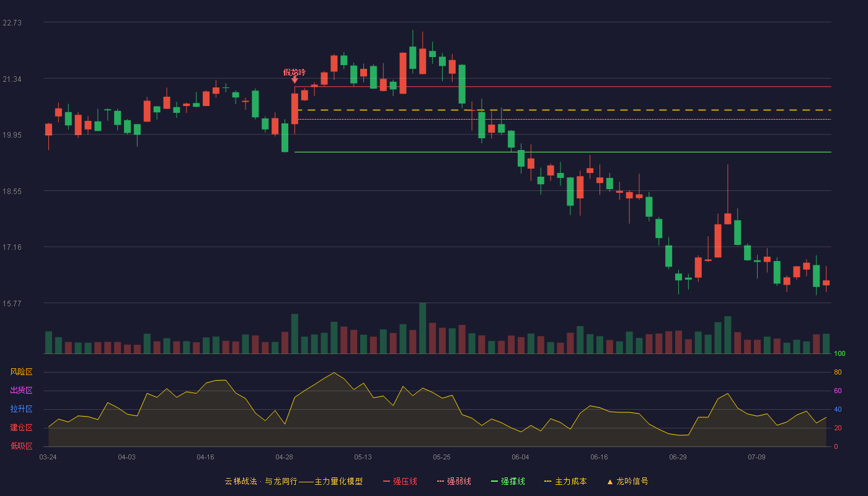Click the 低吸区 zone label

tap(21, 446)
